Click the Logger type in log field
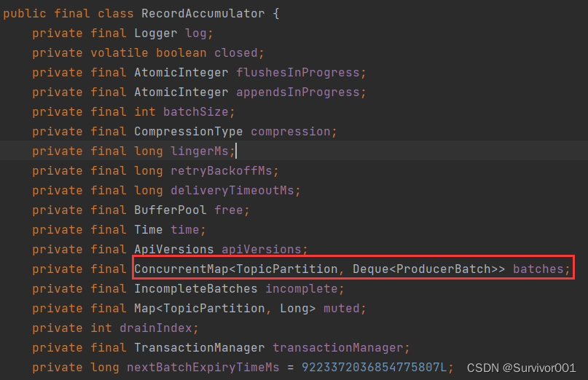Screen dimensions: 588x380 155,33
